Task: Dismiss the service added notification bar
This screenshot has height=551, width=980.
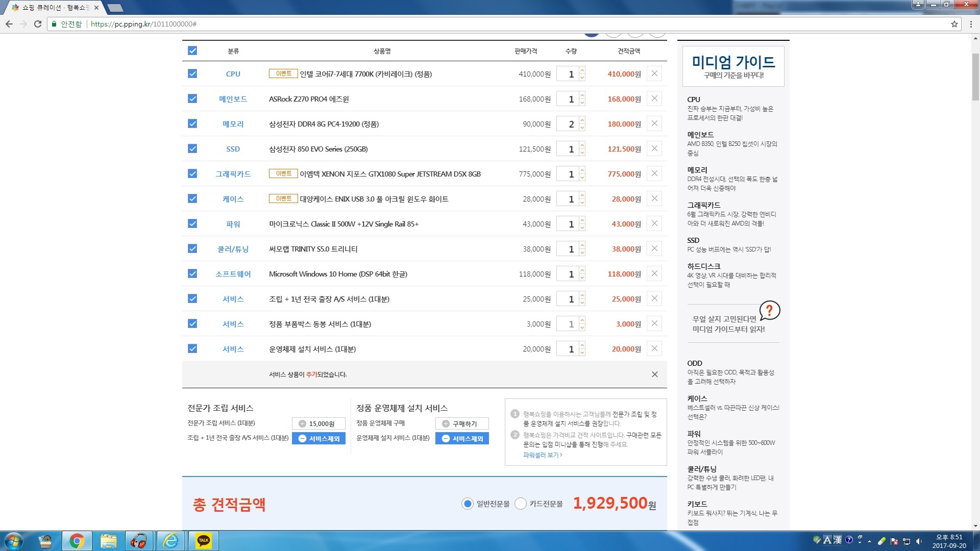Action: 654,374
